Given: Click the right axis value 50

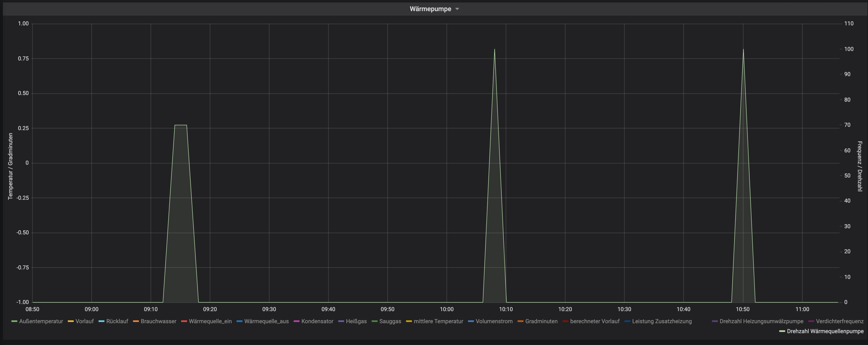Looking at the screenshot, I should pos(847,176).
